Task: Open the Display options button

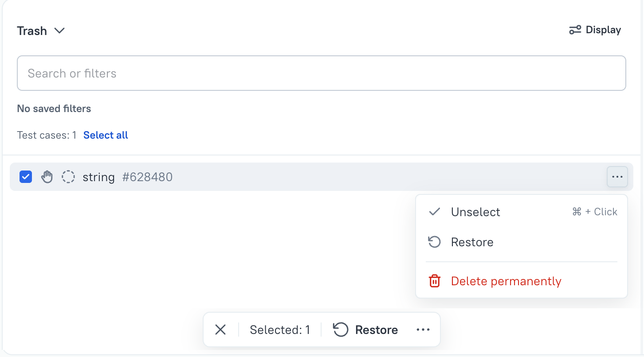Action: pyautogui.click(x=595, y=30)
